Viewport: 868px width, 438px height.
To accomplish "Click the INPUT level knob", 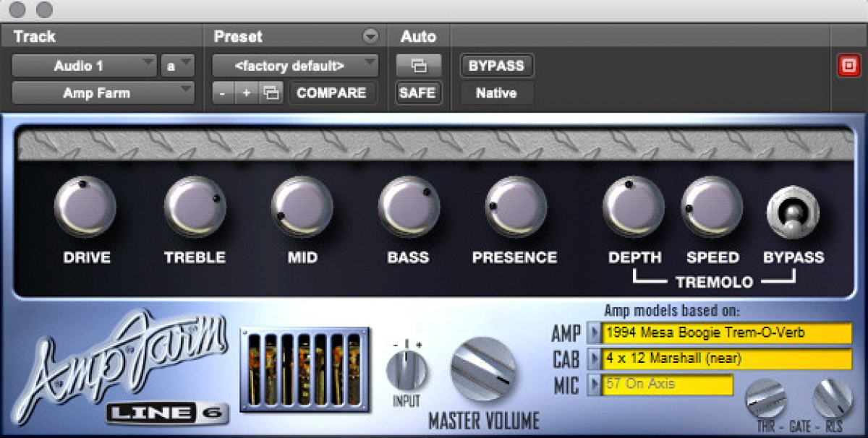I will coord(407,371).
